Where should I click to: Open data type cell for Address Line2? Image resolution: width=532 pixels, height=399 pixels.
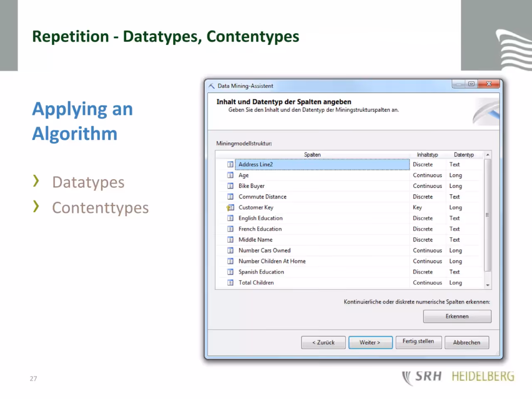pos(465,165)
